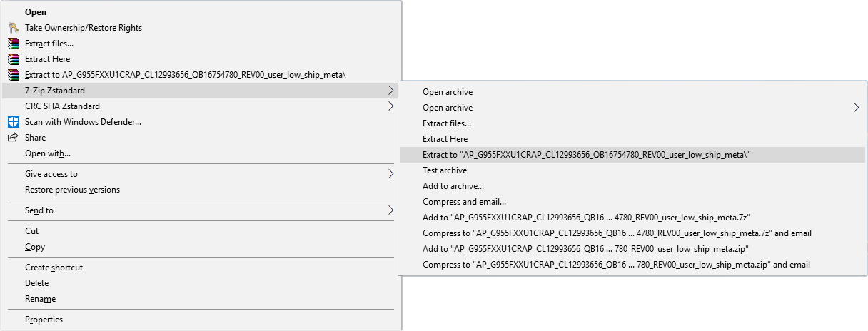Screen dimensions: 868x331
Task: Select highlighted 7-Zip Extract to AP_G955 folder
Action: pos(632,155)
